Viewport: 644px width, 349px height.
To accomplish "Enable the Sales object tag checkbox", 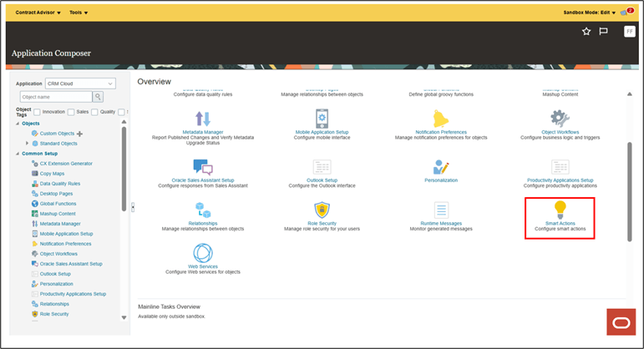I will (x=71, y=112).
